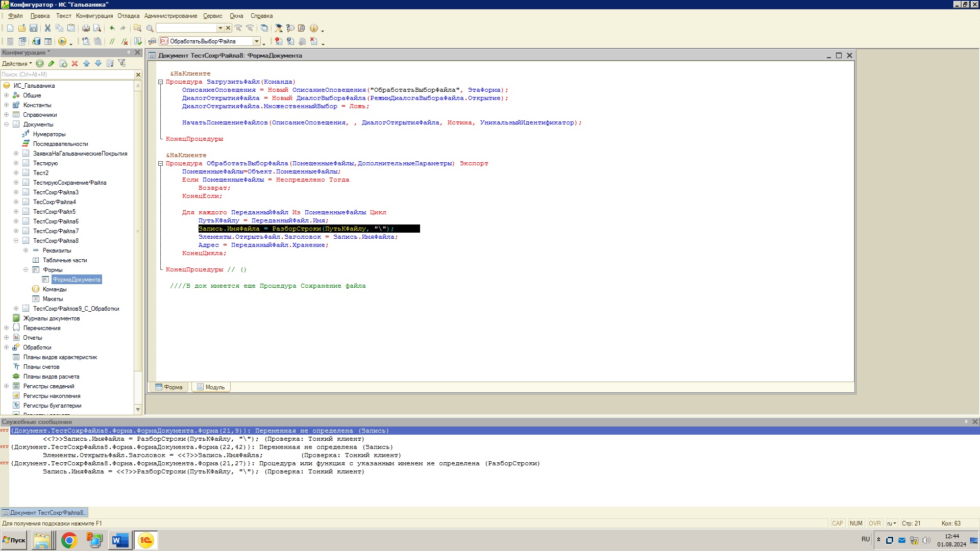Viewport: 980px width, 551px height.
Task: Create a new document via toolbar icon
Action: pyautogui.click(x=10, y=29)
